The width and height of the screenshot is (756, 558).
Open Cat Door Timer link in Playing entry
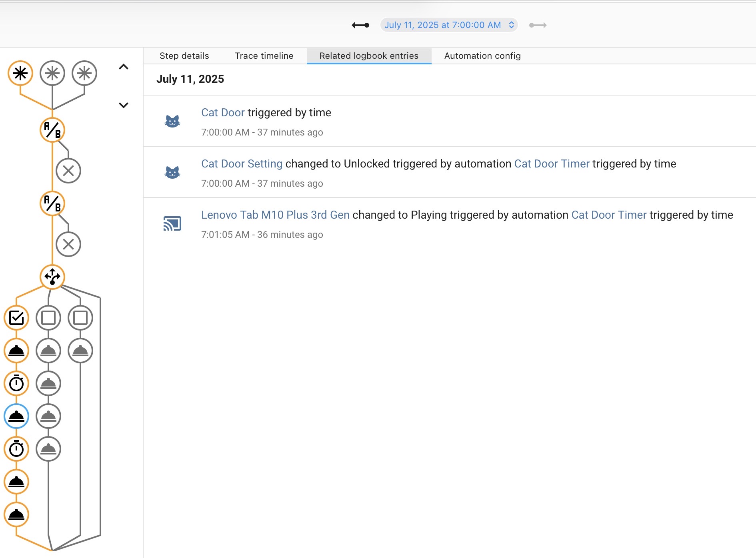point(609,215)
